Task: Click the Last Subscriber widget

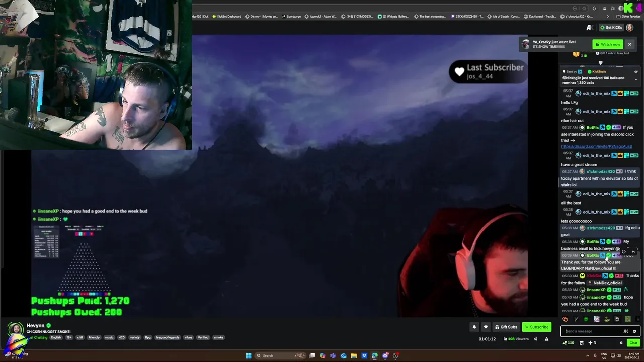Action: coord(488,71)
